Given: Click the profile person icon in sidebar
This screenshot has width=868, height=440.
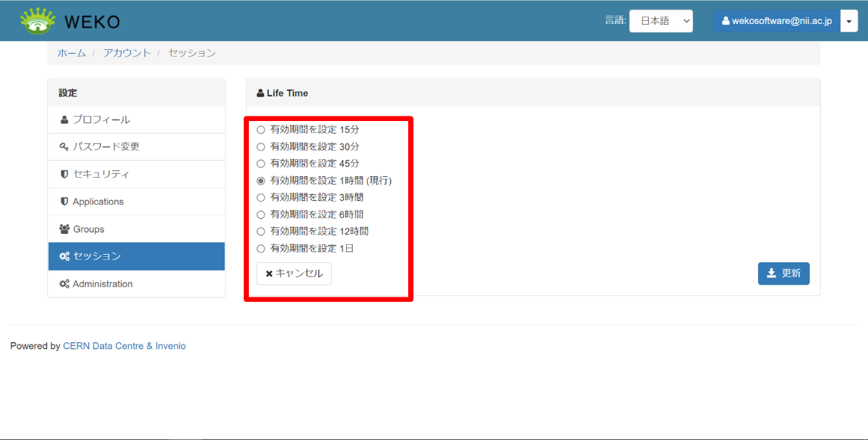Looking at the screenshot, I should 64,120.
